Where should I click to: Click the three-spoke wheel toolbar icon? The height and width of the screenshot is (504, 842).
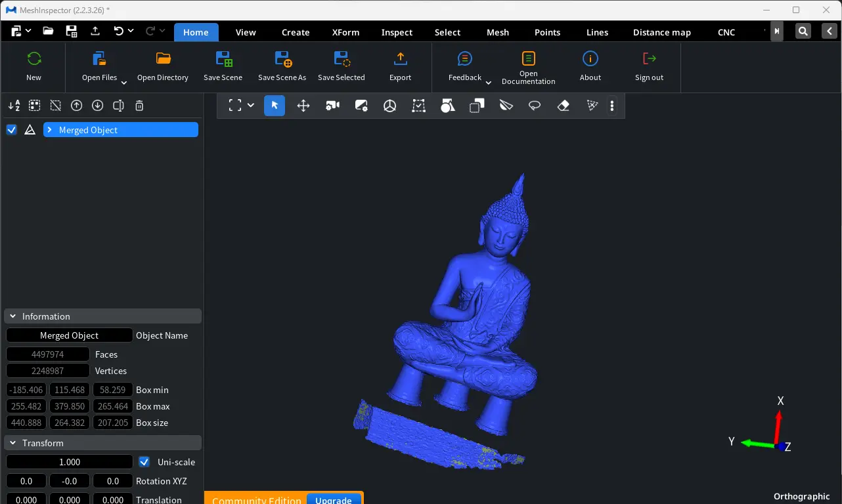(x=390, y=106)
